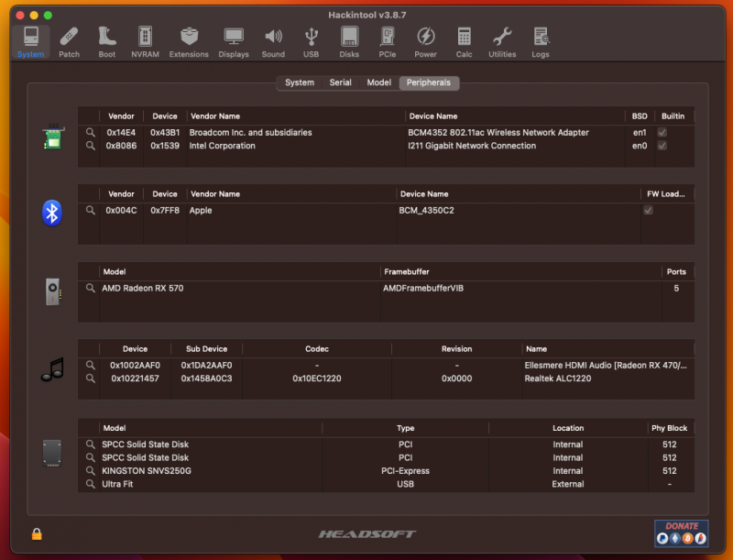
Task: Toggle Builtin checkbox for BCM4352 wireless adapter
Action: click(662, 133)
